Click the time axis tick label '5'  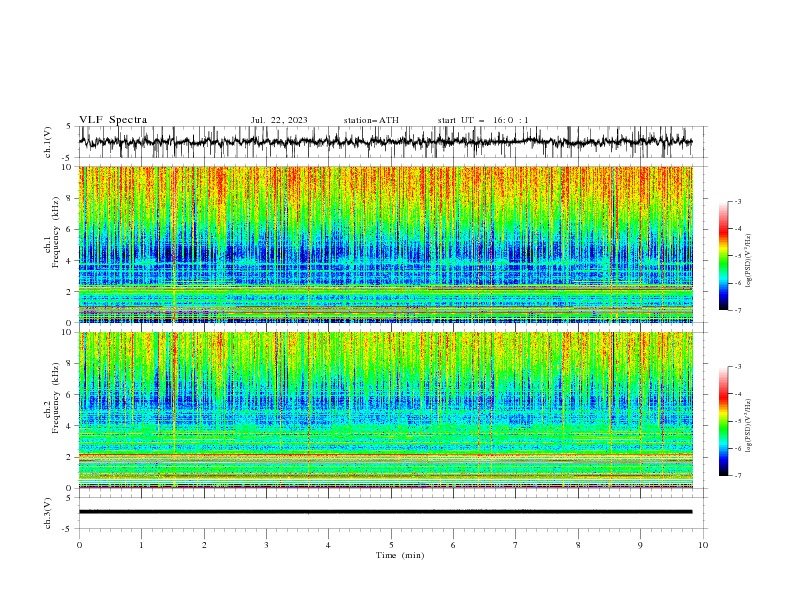coord(391,545)
